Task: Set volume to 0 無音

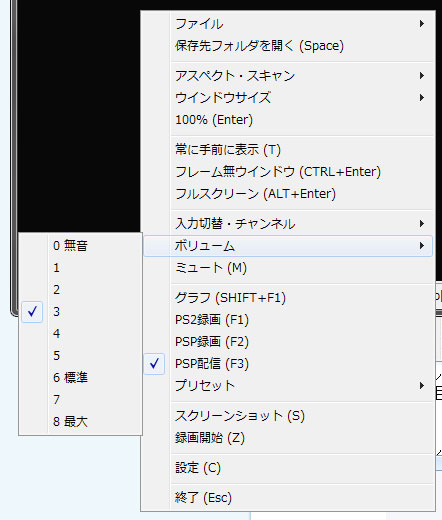Action: (x=81, y=246)
